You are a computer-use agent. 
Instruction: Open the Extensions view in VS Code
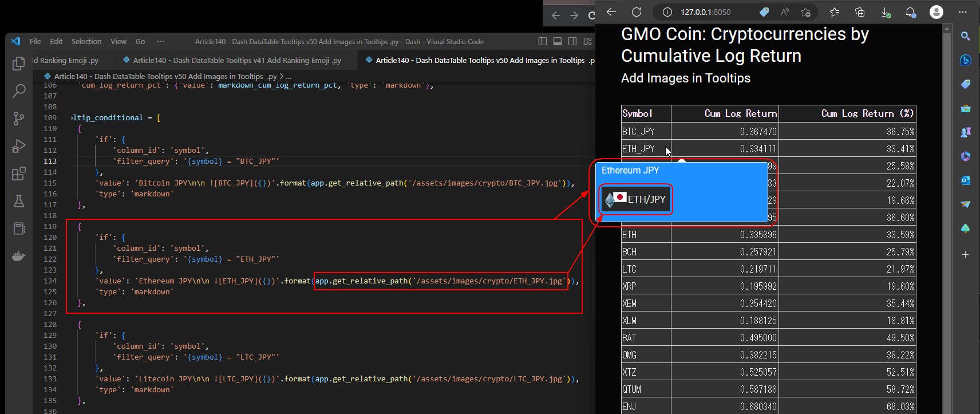(19, 174)
